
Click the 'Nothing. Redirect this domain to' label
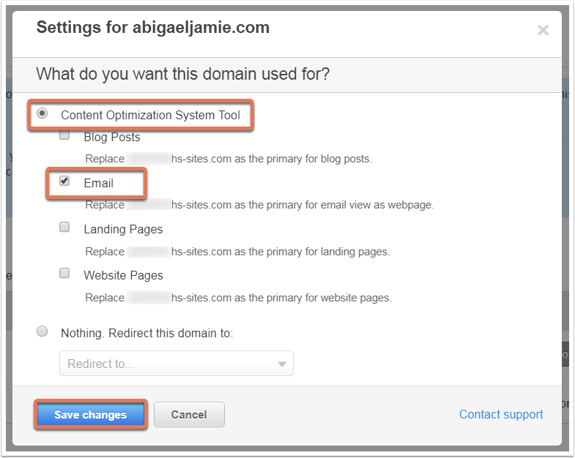click(147, 333)
